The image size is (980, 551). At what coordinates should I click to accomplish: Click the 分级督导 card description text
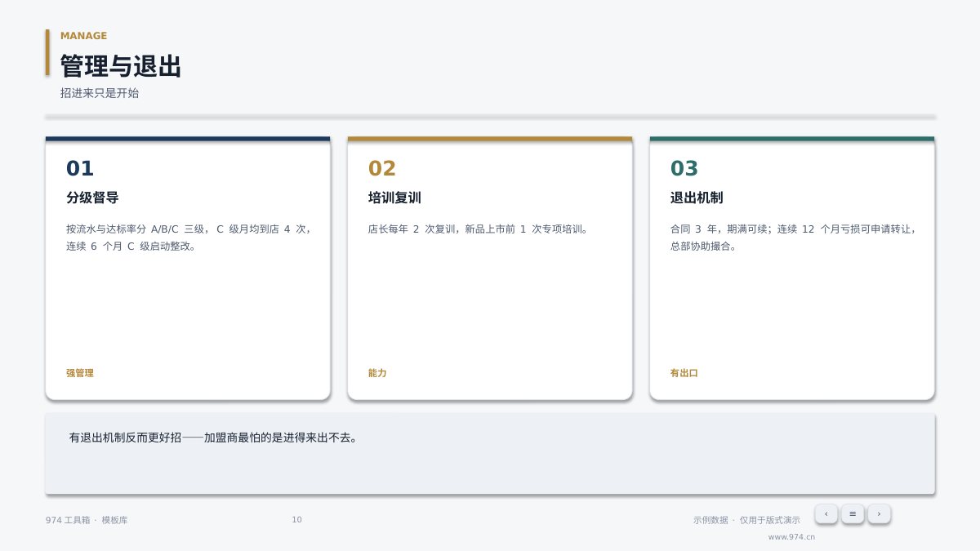[188, 238]
